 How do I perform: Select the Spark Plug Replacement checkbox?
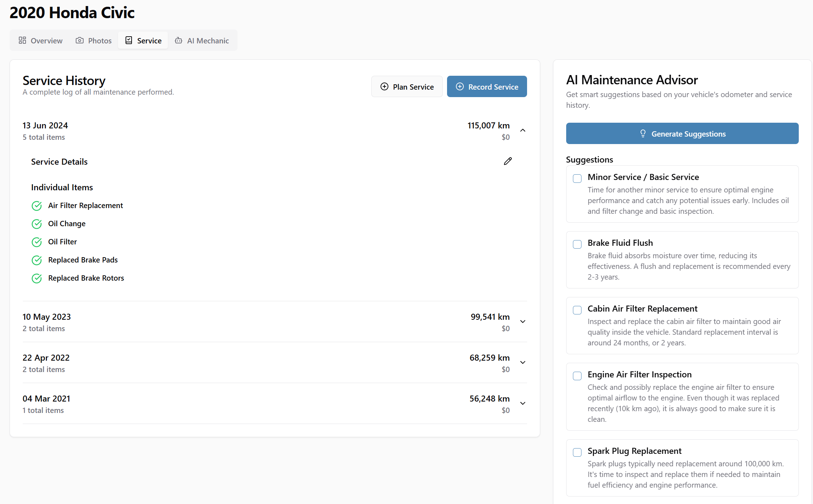[x=577, y=452]
